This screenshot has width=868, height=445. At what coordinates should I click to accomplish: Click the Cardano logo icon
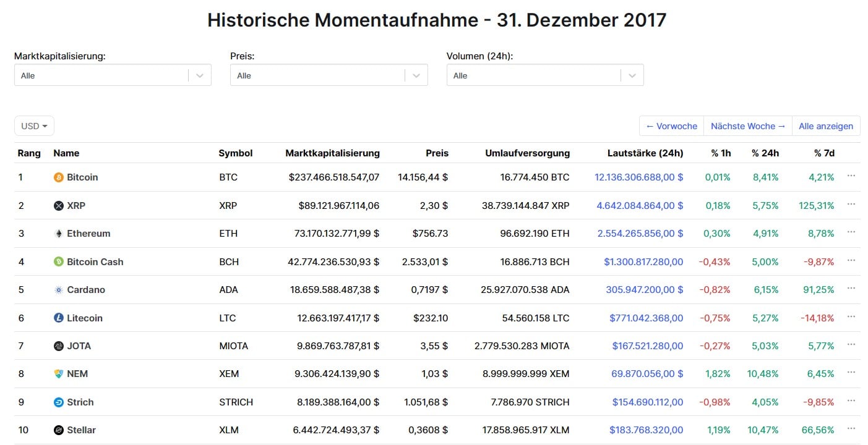pyautogui.click(x=59, y=290)
